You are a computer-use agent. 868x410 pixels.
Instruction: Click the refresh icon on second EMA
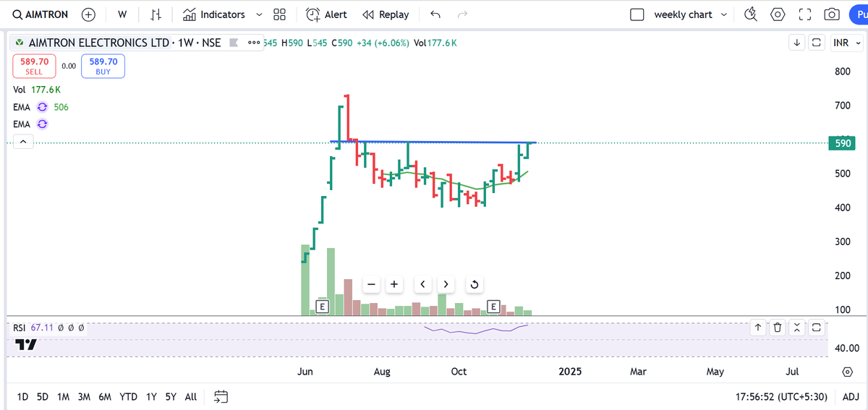42,124
